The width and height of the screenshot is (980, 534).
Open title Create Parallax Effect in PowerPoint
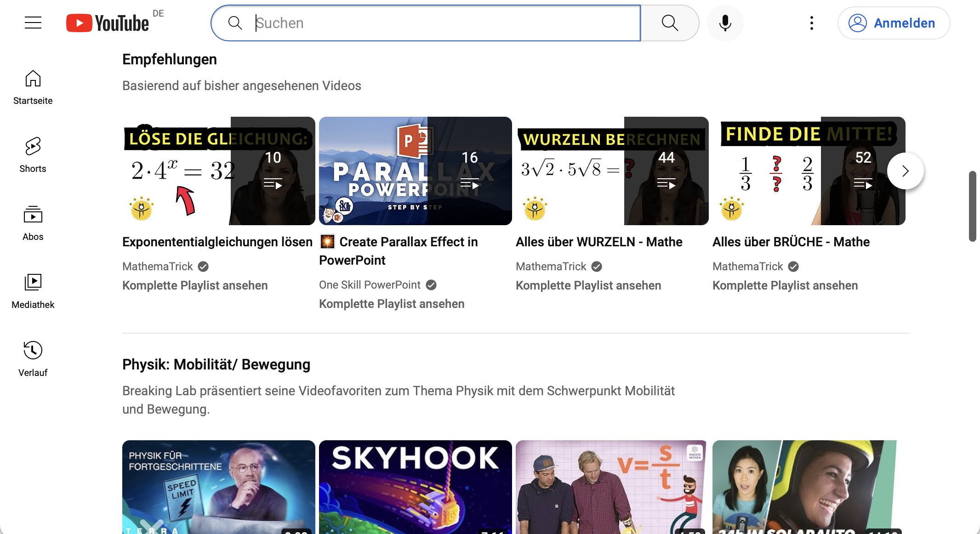399,251
